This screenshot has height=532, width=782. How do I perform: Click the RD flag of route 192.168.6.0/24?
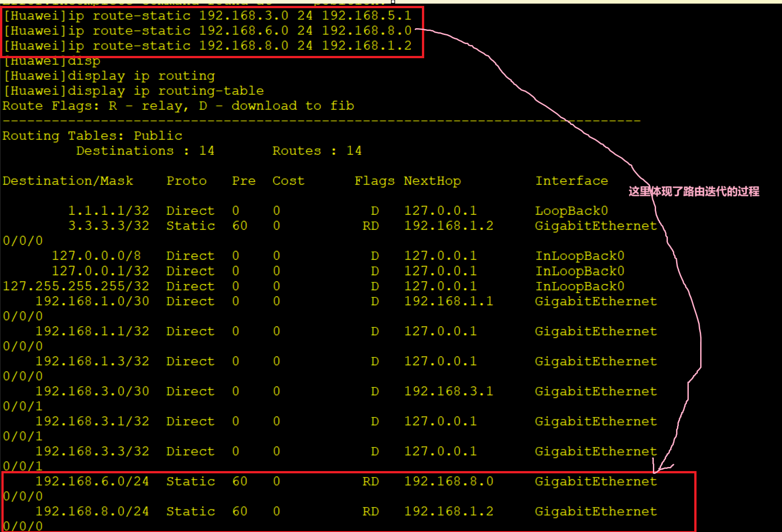point(371,481)
